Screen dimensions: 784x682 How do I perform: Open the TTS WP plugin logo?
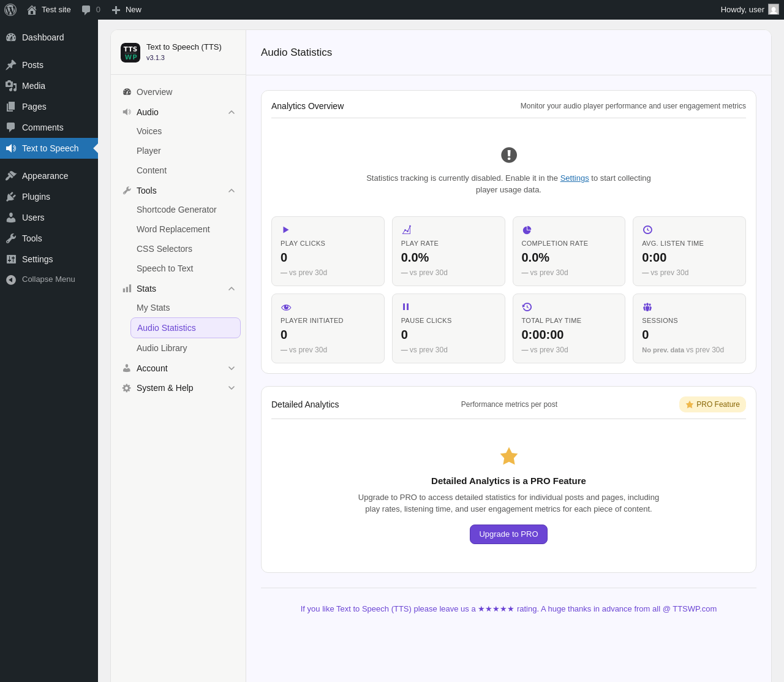[x=130, y=53]
